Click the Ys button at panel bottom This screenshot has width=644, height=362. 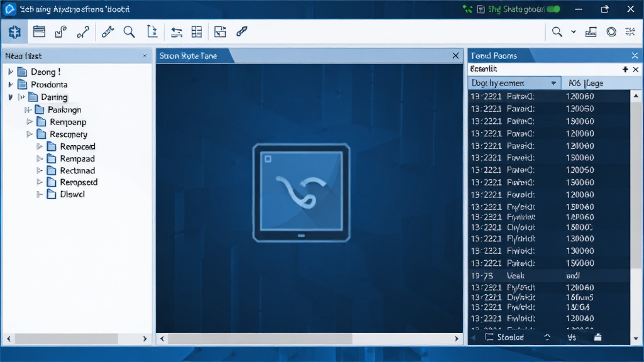(x=572, y=337)
